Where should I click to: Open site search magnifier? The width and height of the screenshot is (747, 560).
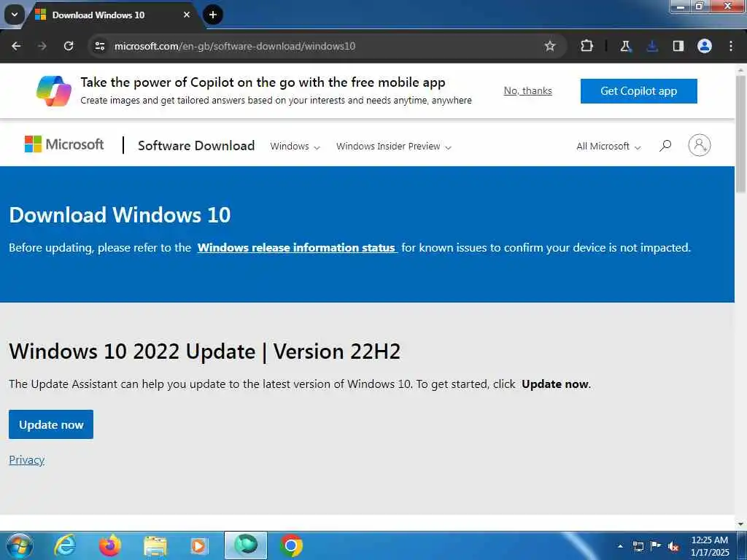pos(665,145)
